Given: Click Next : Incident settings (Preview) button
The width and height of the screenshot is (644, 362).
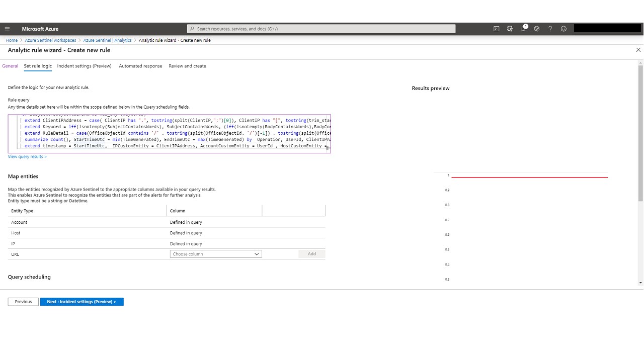Looking at the screenshot, I should 82,302.
